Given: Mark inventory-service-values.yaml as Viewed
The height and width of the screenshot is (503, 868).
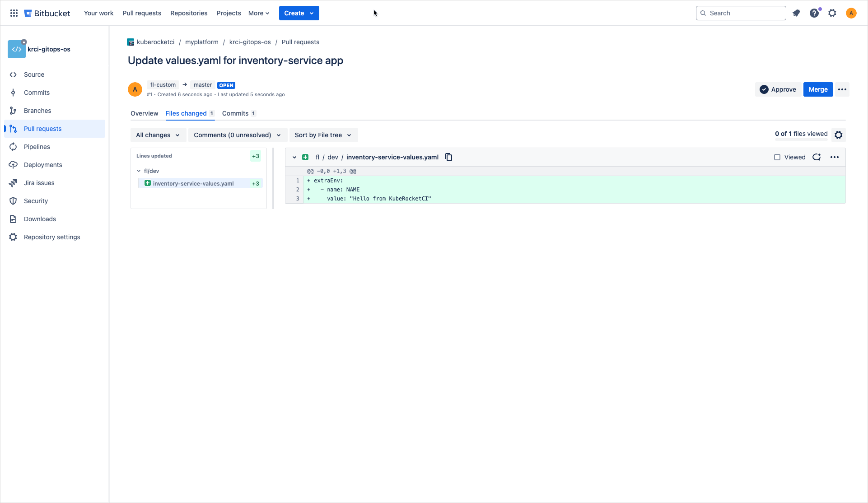Looking at the screenshot, I should pyautogui.click(x=777, y=157).
